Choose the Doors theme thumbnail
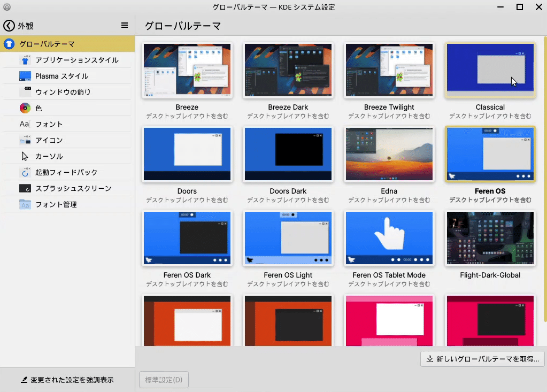The height and width of the screenshot is (392, 547). point(187,154)
